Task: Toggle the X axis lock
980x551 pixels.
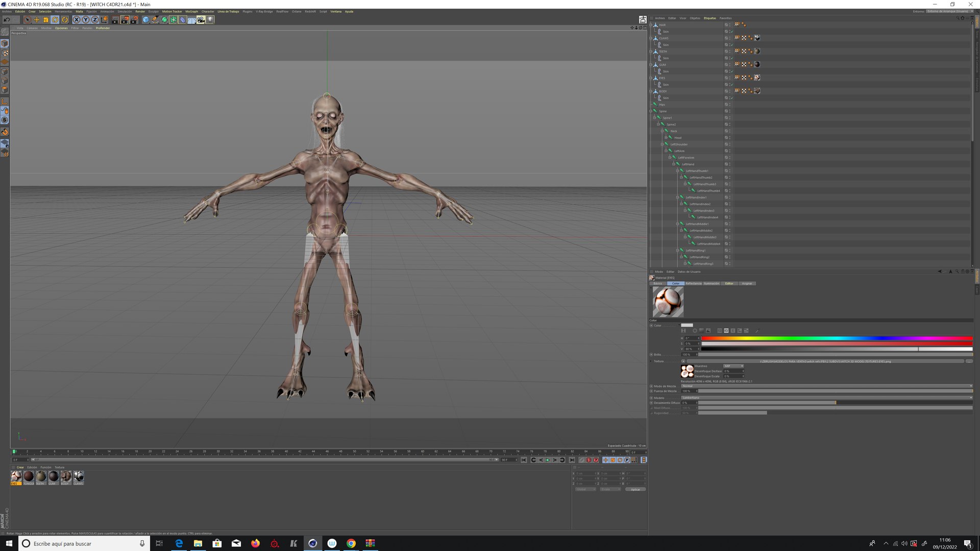Action: 77,20
